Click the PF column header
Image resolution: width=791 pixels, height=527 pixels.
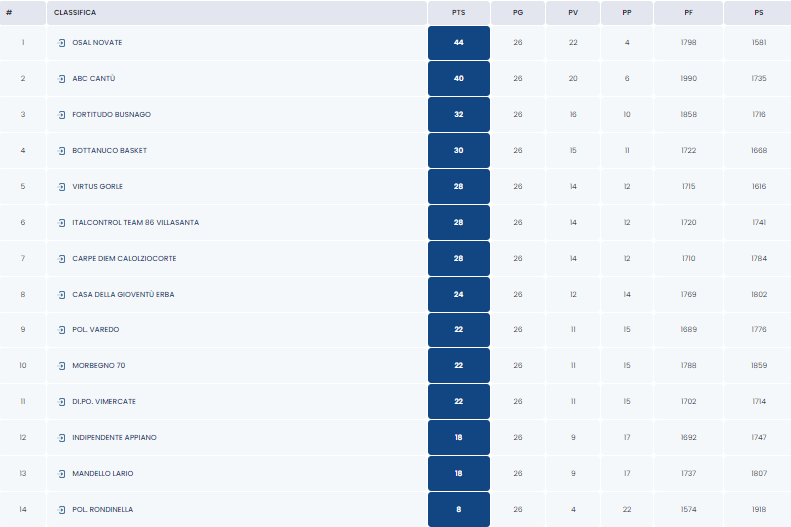(x=689, y=13)
